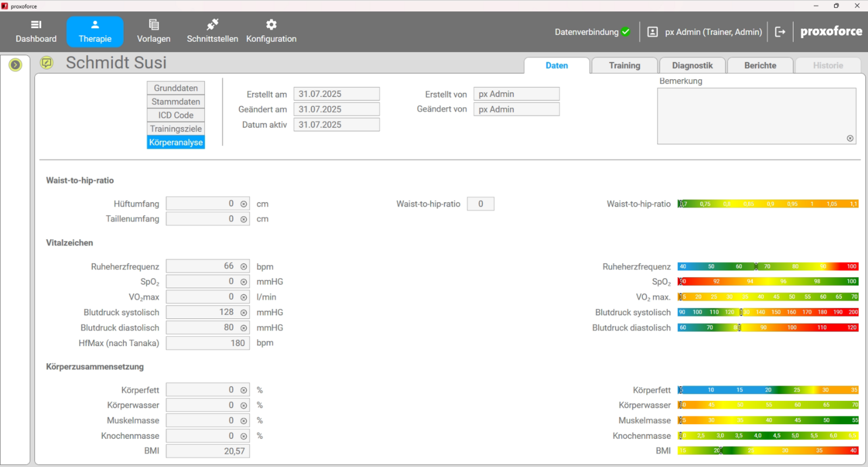Viewport: 868px width, 467px height.
Task: Click the Hüftumfang input field
Action: coord(202,204)
